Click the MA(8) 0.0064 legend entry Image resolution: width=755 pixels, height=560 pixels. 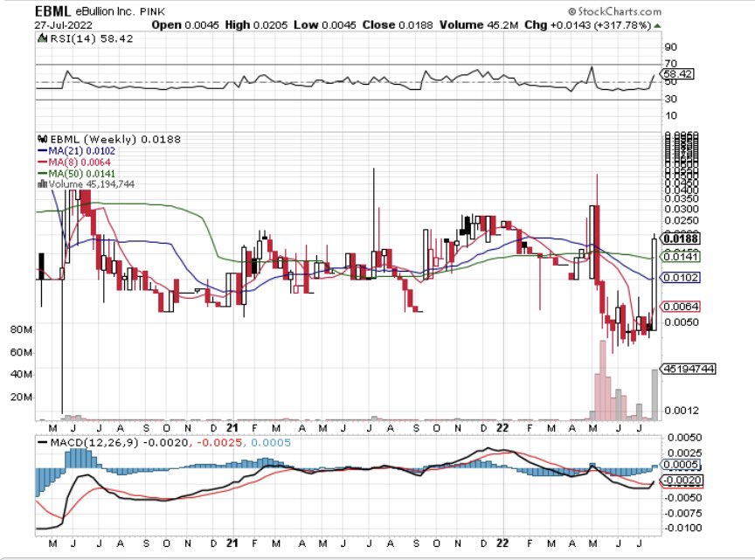[x=74, y=162]
